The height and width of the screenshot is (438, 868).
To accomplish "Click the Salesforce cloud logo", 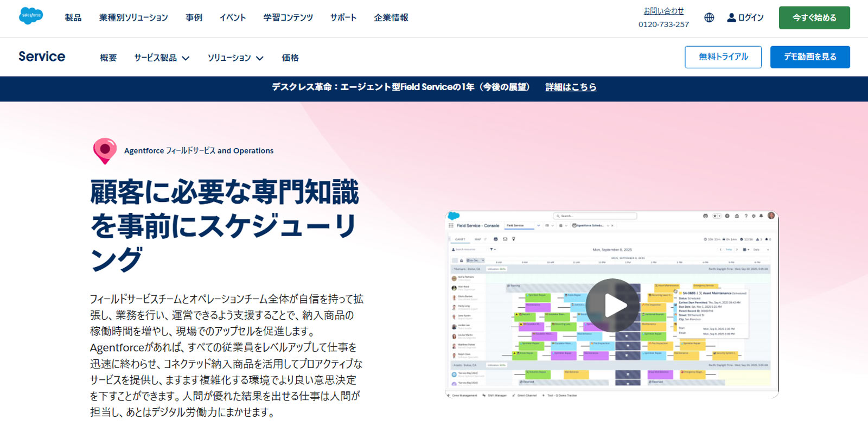I will [x=31, y=16].
